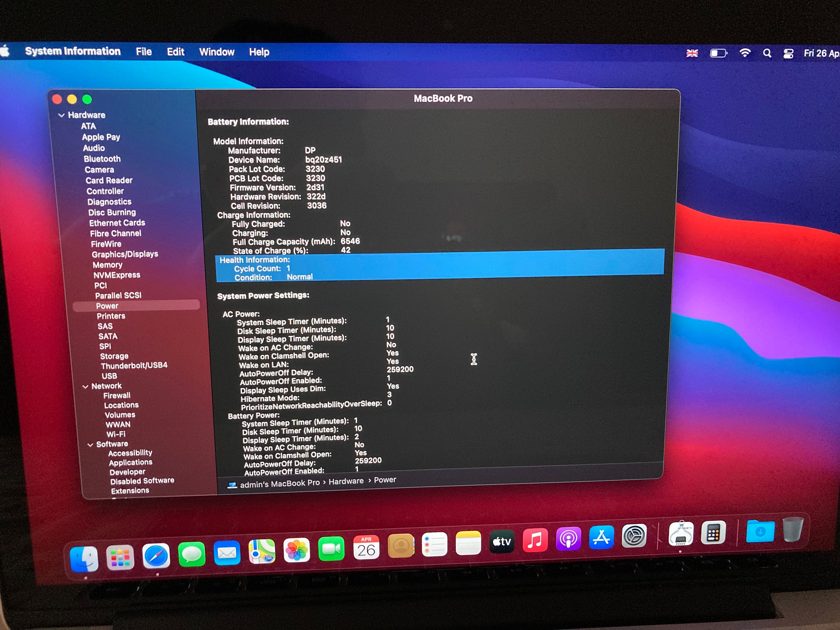Image resolution: width=840 pixels, height=630 pixels.
Task: Select USB in the sidebar
Action: tap(109, 376)
